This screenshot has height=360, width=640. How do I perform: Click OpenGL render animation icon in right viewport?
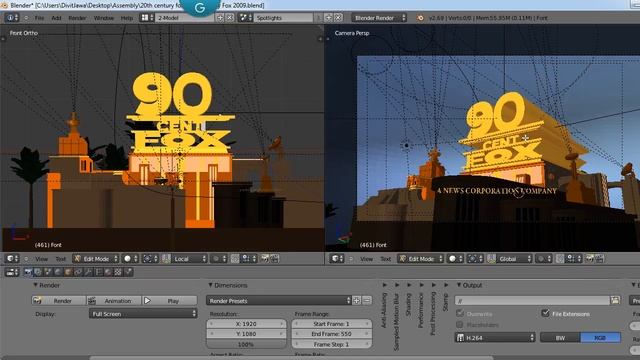(x=600, y=258)
